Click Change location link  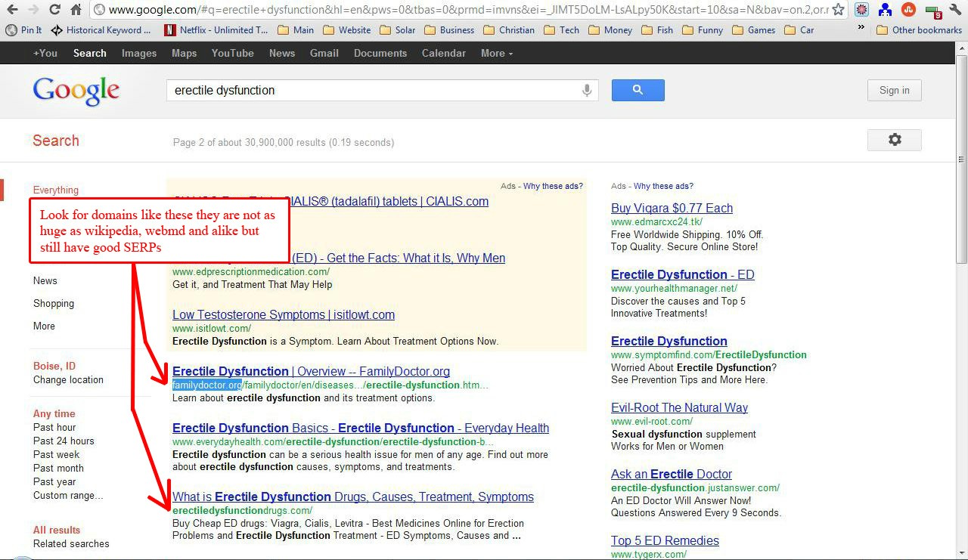tap(68, 379)
